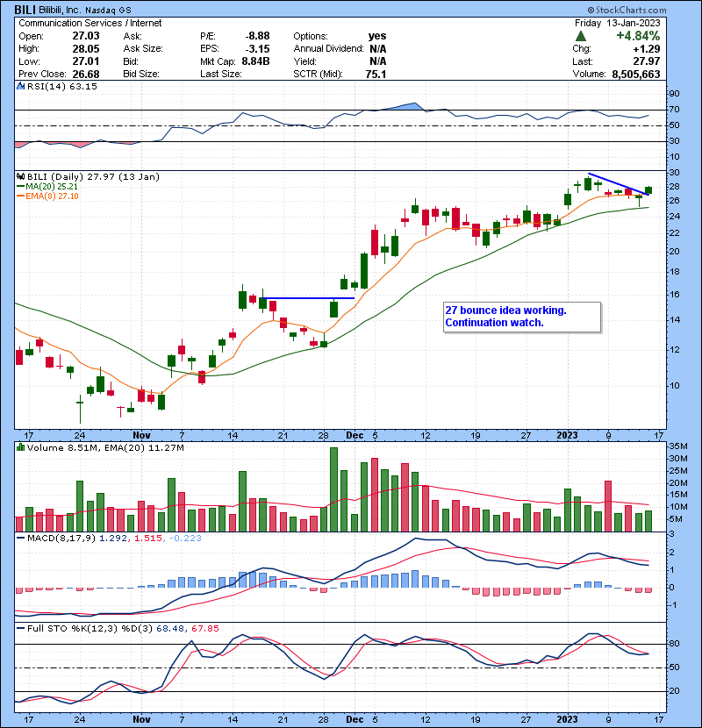Screen dimensions: 702x728
Task: Click the last green candlestick on price chart
Action: click(x=648, y=190)
